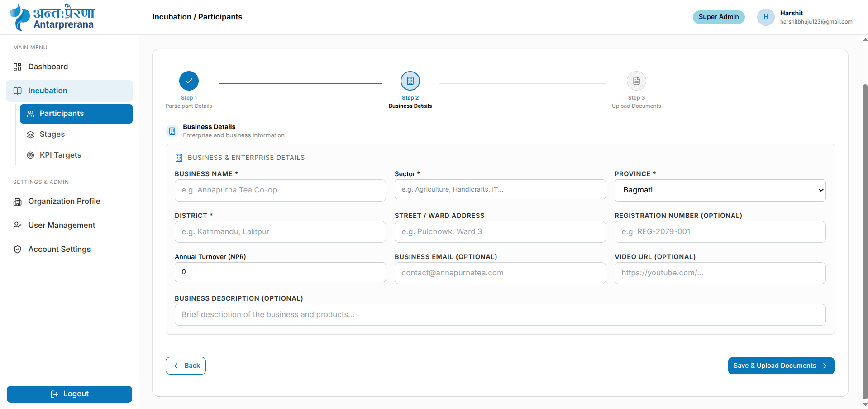Go to Stages in the sidebar
This screenshot has width=868, height=409.
pyautogui.click(x=76, y=135)
